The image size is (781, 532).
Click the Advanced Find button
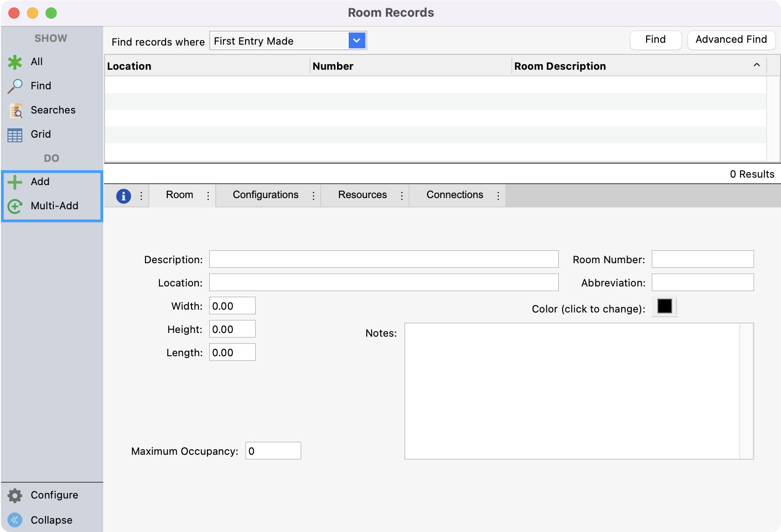[x=731, y=40]
